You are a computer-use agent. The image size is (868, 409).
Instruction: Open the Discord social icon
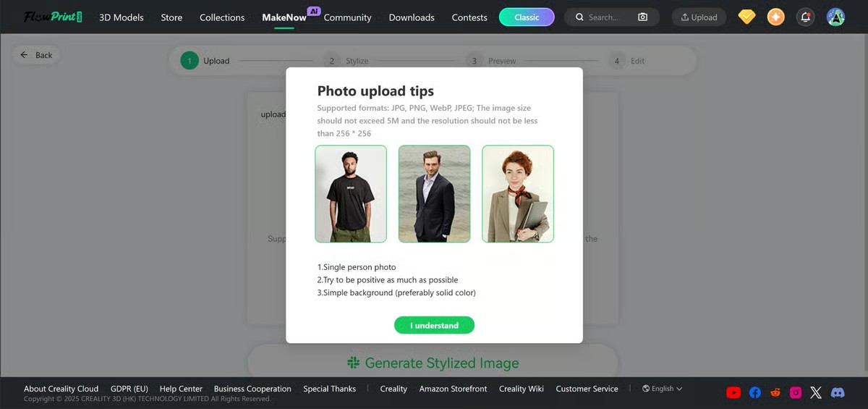pos(838,392)
